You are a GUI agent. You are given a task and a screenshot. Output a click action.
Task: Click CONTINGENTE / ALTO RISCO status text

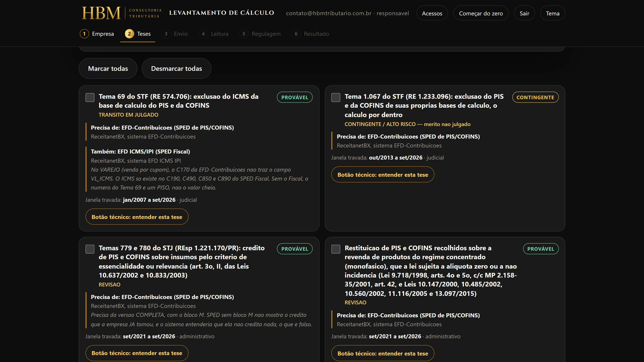[x=407, y=124]
